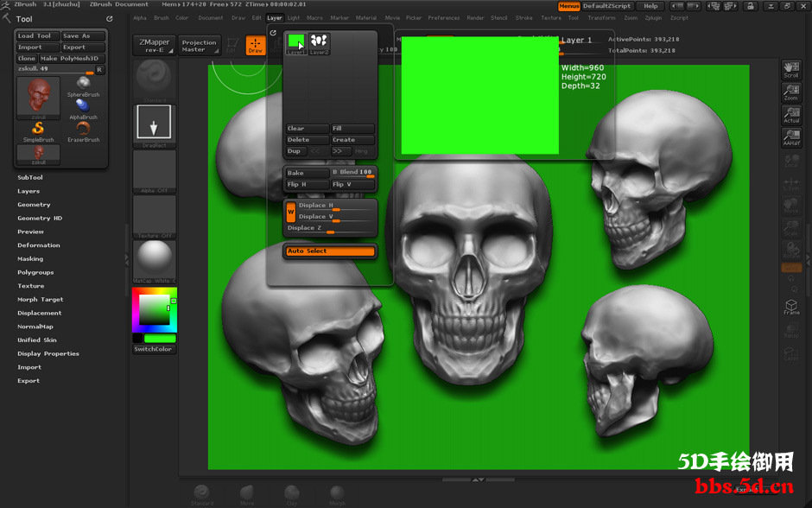Screen dimensions: 812x508
Task: Open the Document menu
Action: click(210, 18)
